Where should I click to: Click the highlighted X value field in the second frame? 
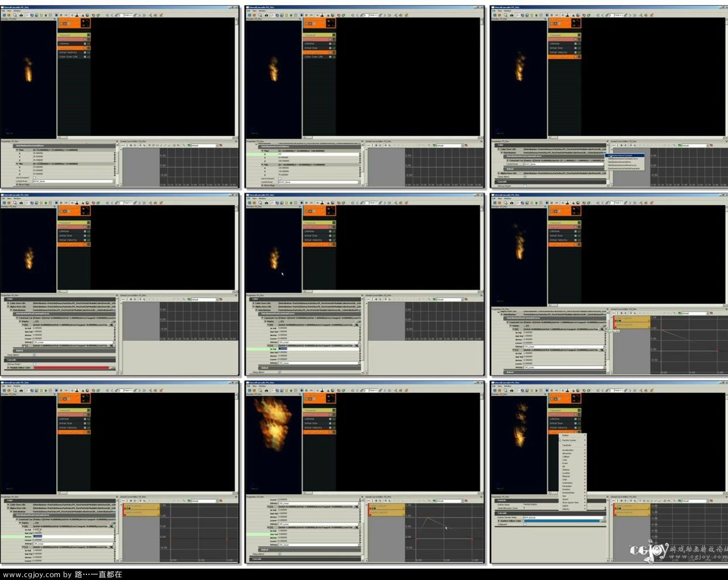318,154
